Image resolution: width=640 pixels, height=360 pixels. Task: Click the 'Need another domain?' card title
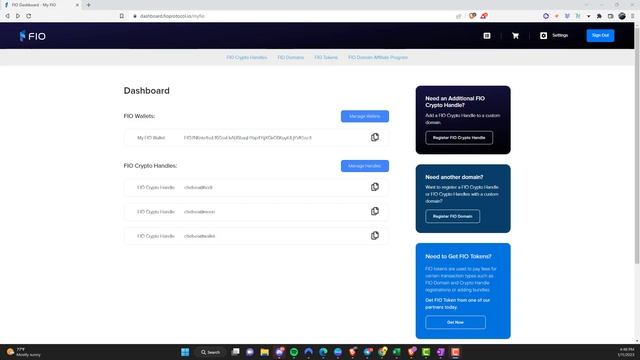click(x=454, y=177)
